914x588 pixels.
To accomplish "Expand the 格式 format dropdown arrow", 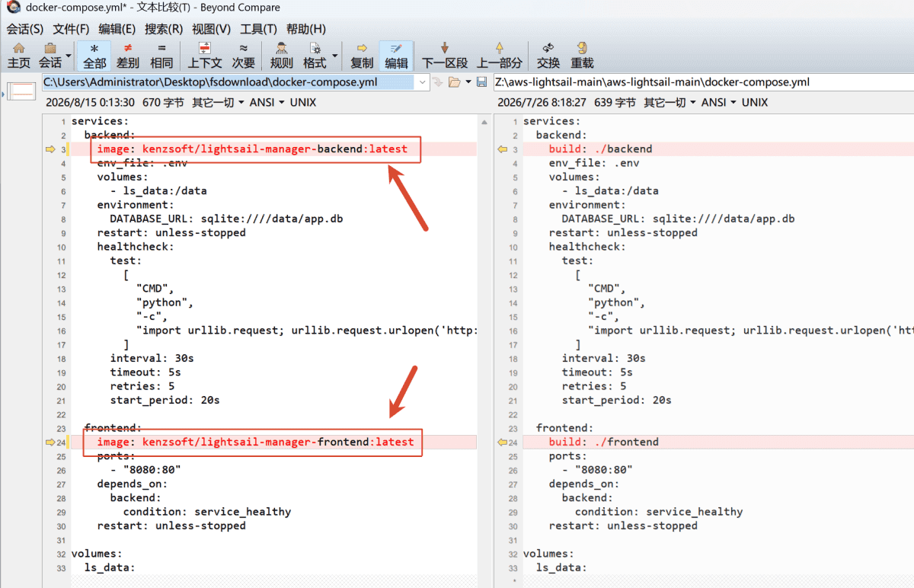I will point(334,56).
